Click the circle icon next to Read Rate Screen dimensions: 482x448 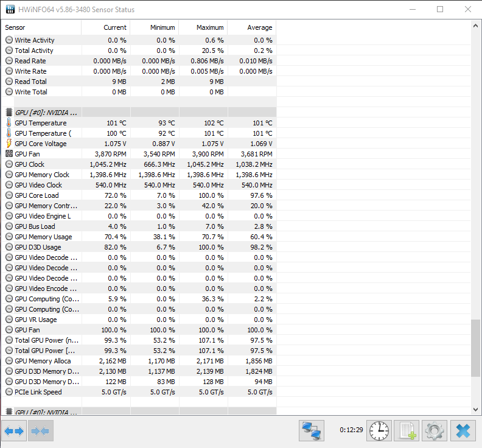(x=9, y=61)
